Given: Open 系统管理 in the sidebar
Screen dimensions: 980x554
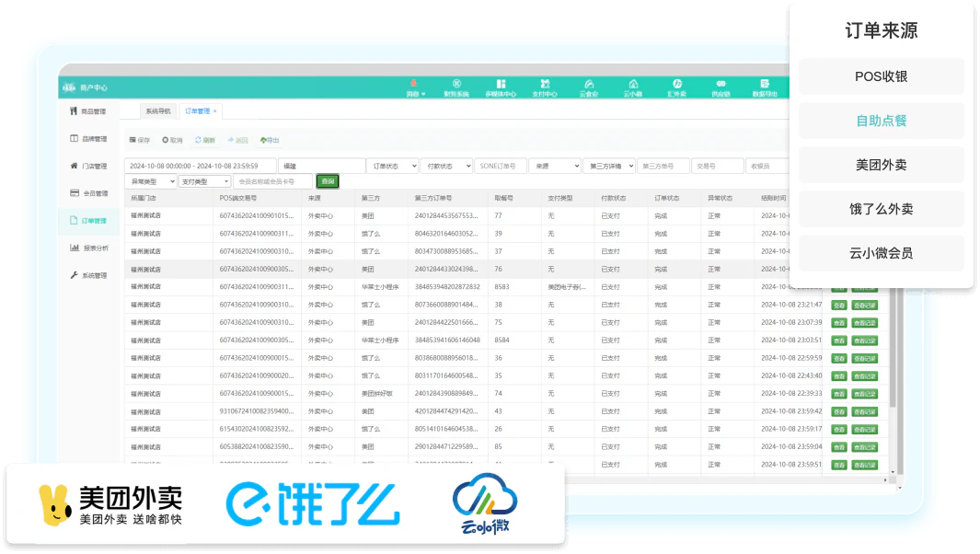Looking at the screenshot, I should 88,276.
